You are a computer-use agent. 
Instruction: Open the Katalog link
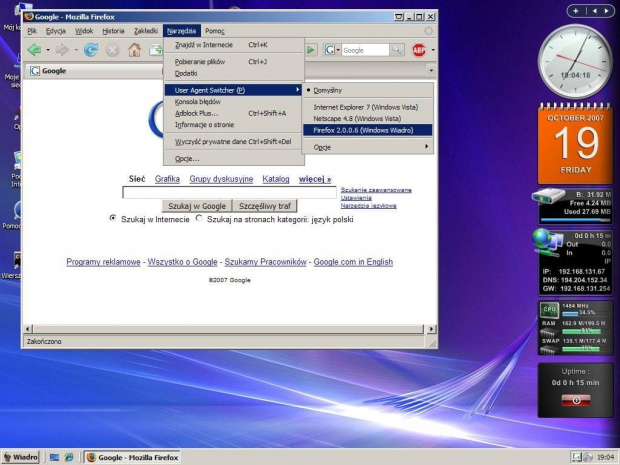276,179
